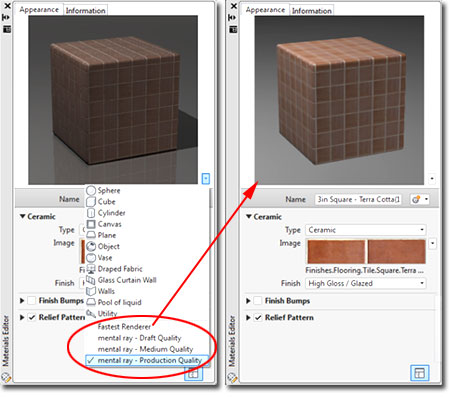Toggle Relief Pattern checkbox in left panel

32,317
